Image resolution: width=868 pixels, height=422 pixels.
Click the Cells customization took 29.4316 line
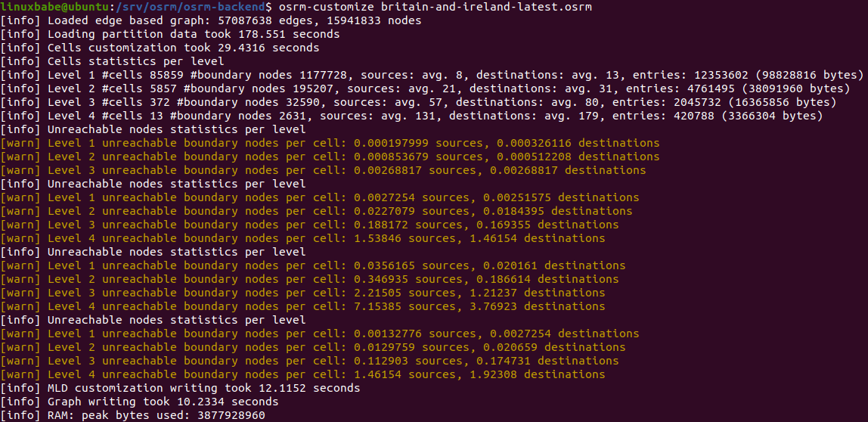[183, 48]
